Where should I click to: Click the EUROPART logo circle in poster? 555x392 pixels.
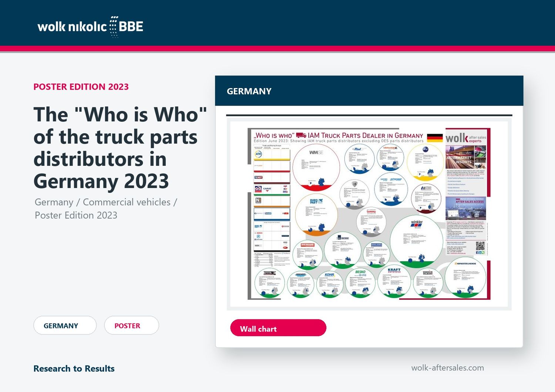coord(316,215)
